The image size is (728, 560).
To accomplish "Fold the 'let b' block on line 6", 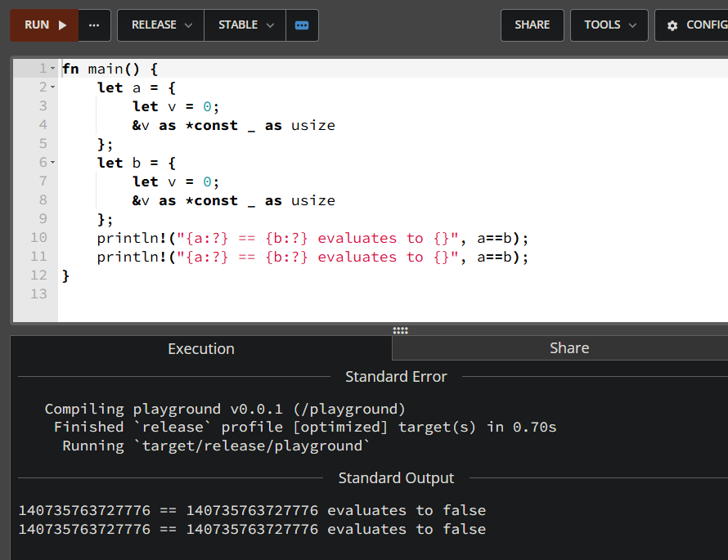I will (x=53, y=163).
